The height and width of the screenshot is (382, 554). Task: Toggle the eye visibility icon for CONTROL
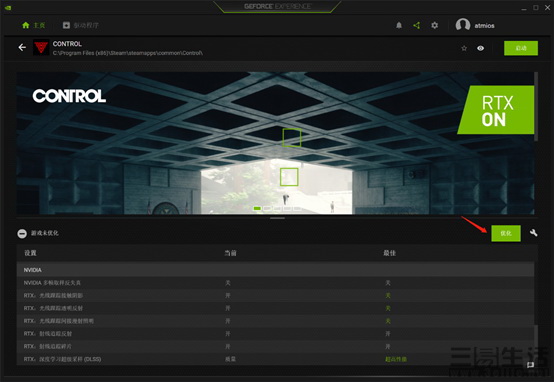481,48
